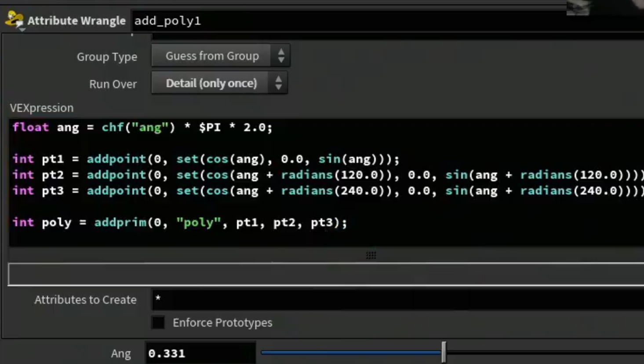Click the Group Type dropdown arrows
This screenshot has width=644, height=364.
click(281, 56)
